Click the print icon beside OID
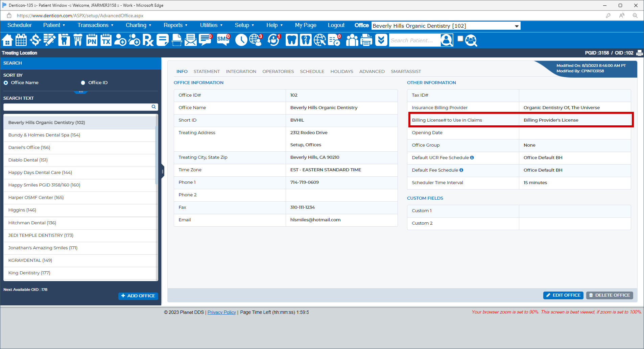This screenshot has height=349, width=644. pos(640,53)
